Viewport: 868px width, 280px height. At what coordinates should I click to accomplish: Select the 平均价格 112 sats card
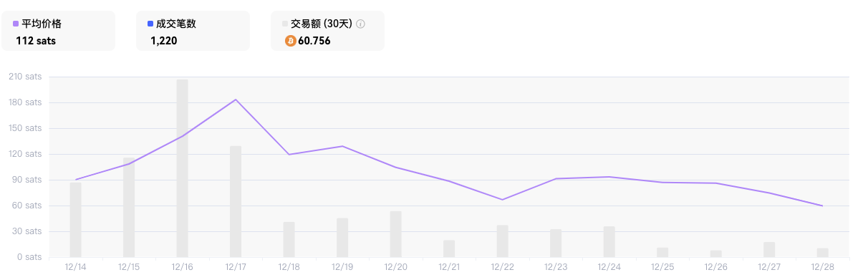pyautogui.click(x=57, y=31)
